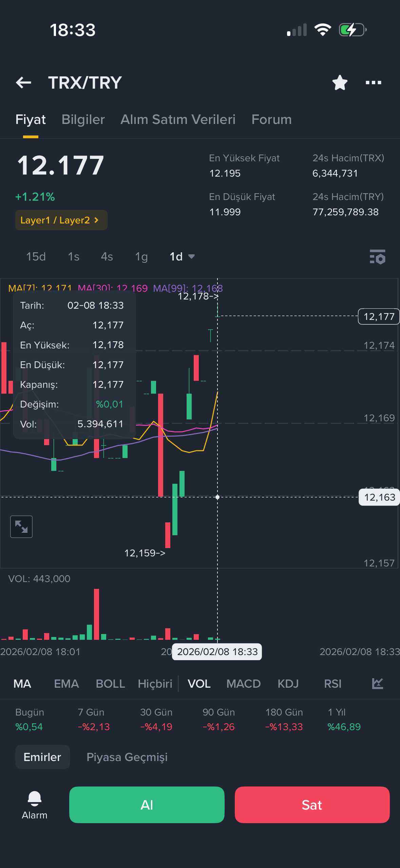Select the 4s chart interval
Screen dimensions: 400x868
click(x=107, y=257)
